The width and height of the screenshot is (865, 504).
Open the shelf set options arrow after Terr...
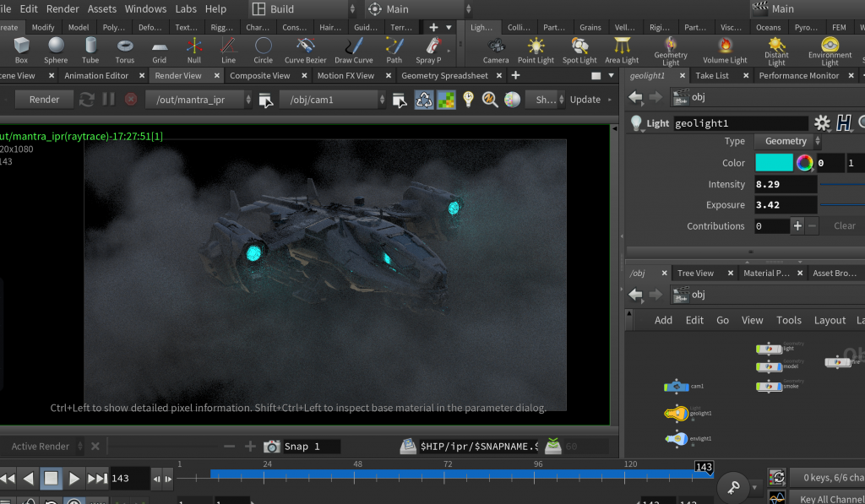(449, 27)
